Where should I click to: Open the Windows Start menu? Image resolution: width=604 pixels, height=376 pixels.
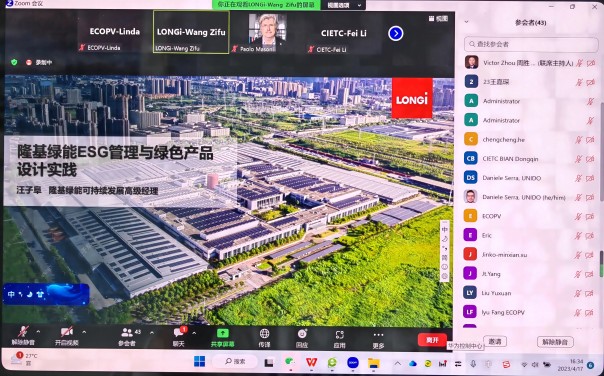pos(200,362)
